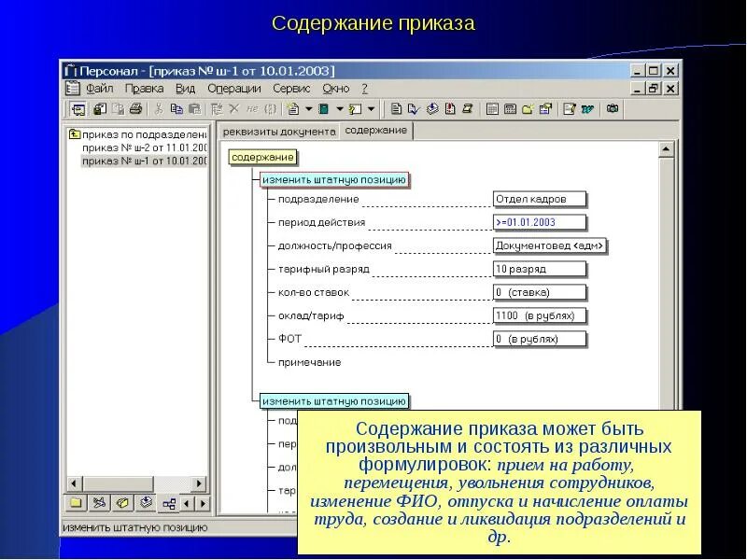Click the copy toolbar icon
Viewport: 747px width, 560px height.
tap(176, 109)
